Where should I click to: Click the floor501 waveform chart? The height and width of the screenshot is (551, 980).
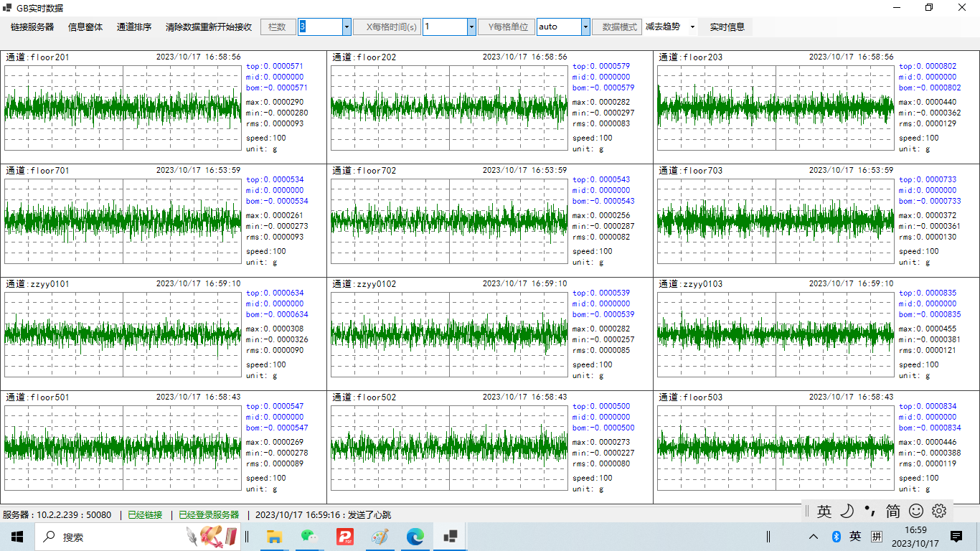coord(123,447)
